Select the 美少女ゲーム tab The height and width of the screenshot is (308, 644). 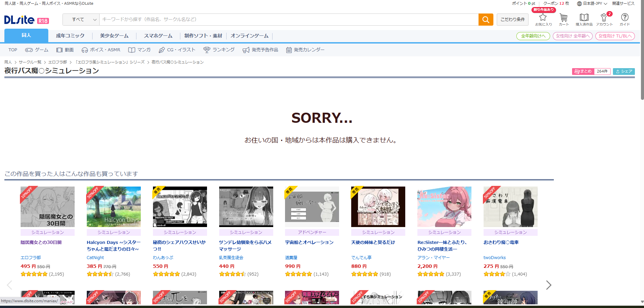click(114, 36)
